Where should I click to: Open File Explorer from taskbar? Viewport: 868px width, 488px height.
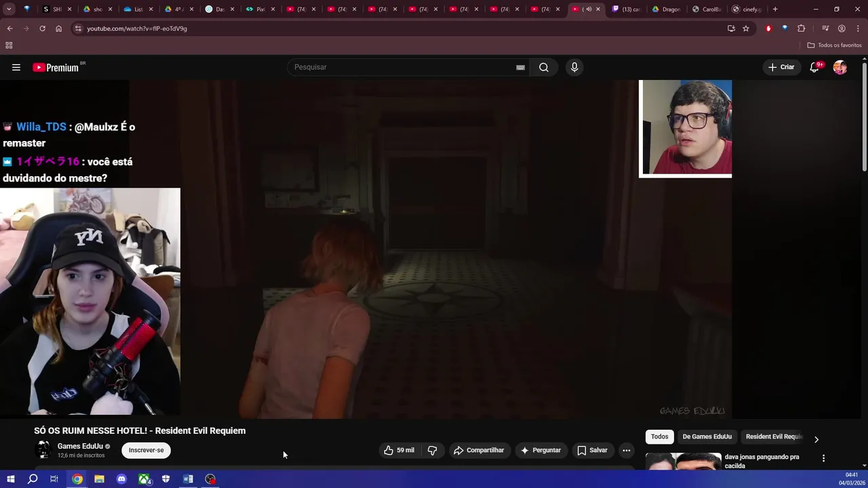point(99,479)
